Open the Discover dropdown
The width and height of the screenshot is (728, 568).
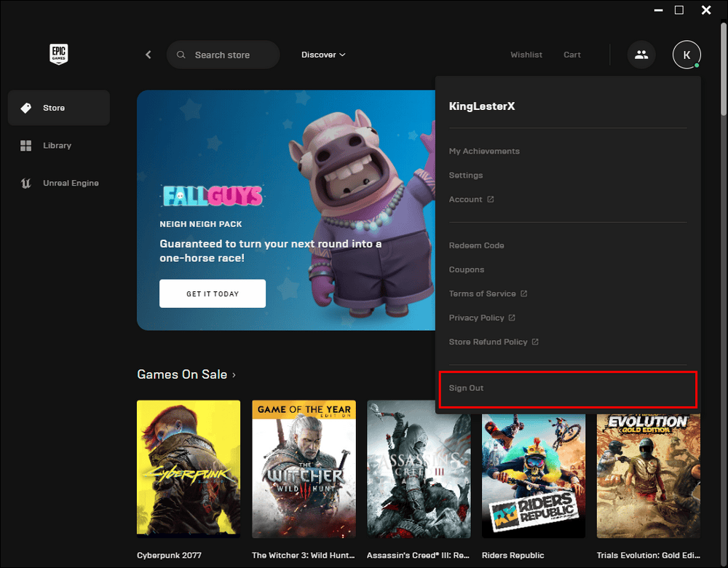[323, 55]
